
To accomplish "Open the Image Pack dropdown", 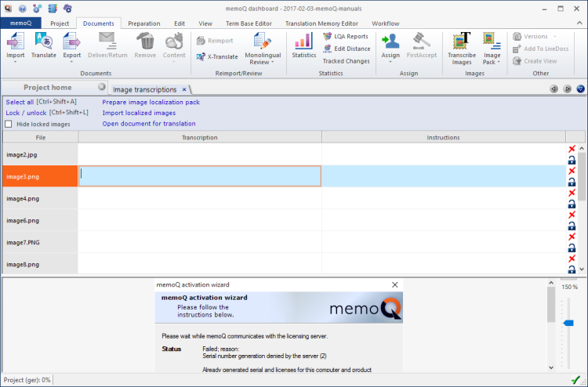I will pyautogui.click(x=492, y=62).
